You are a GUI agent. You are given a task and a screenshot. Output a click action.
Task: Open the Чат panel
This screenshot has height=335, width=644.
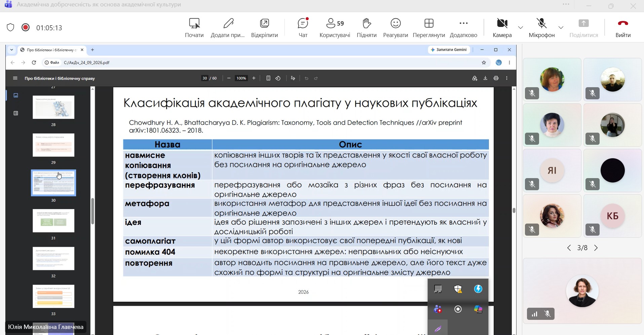coord(303,27)
